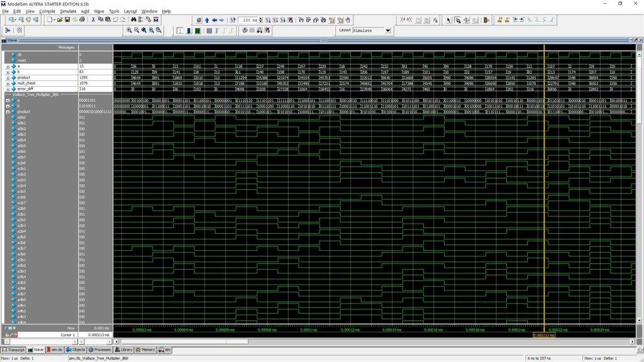Click the run length 100 ns field
Screen dimensions: 644x362
coord(248,20)
